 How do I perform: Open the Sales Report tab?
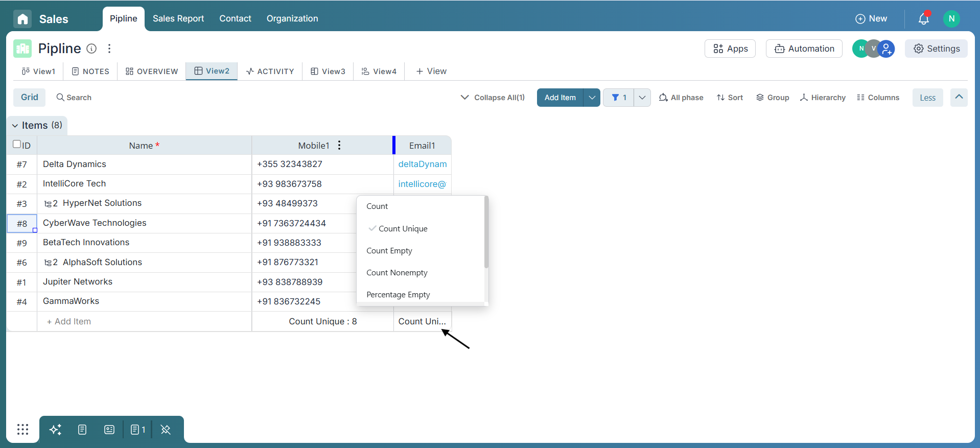(x=178, y=19)
